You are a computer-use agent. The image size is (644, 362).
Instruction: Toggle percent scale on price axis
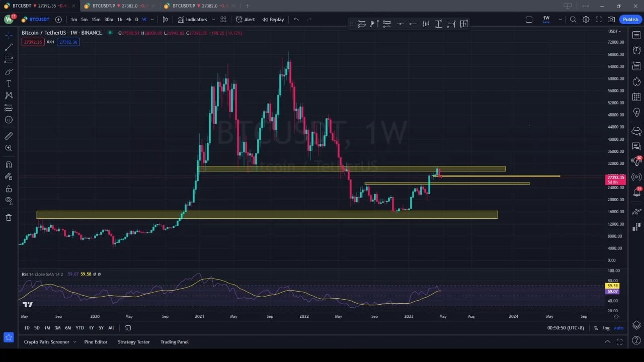tap(596, 328)
